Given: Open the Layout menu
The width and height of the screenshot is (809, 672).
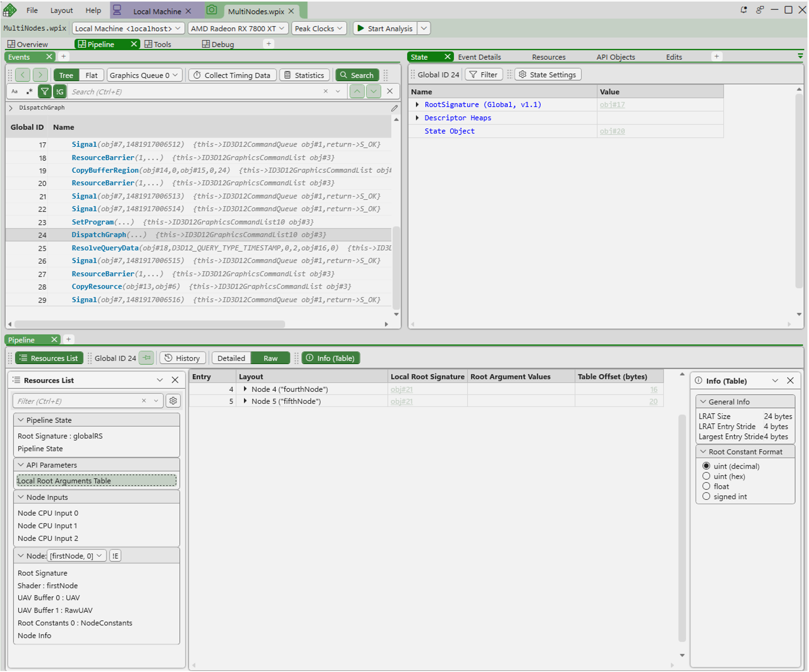Looking at the screenshot, I should click(x=61, y=10).
